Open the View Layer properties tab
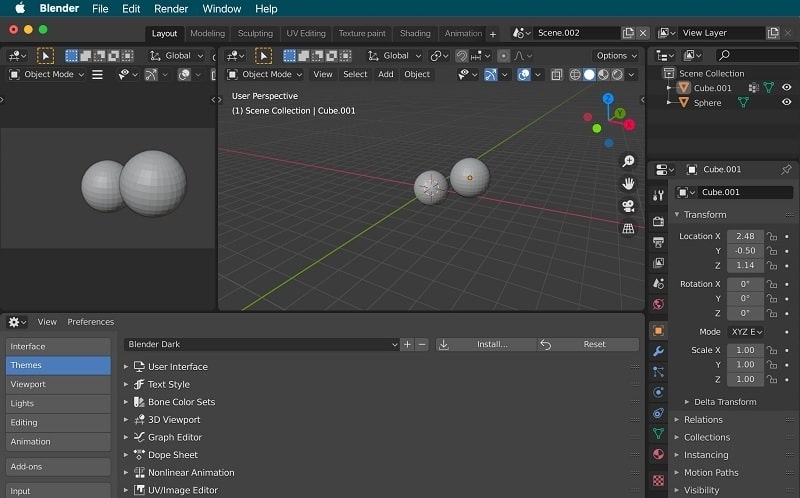Image resolution: width=800 pixels, height=498 pixels. click(x=658, y=263)
